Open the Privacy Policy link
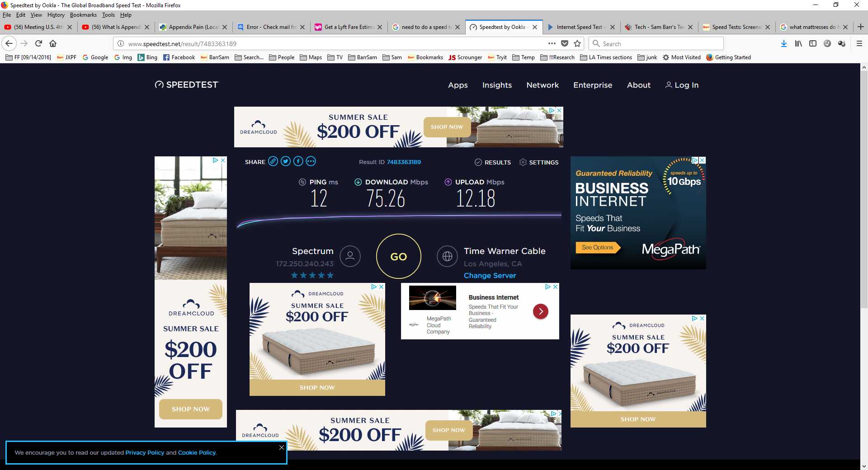Screen dimensions: 868x470 click(145, 452)
